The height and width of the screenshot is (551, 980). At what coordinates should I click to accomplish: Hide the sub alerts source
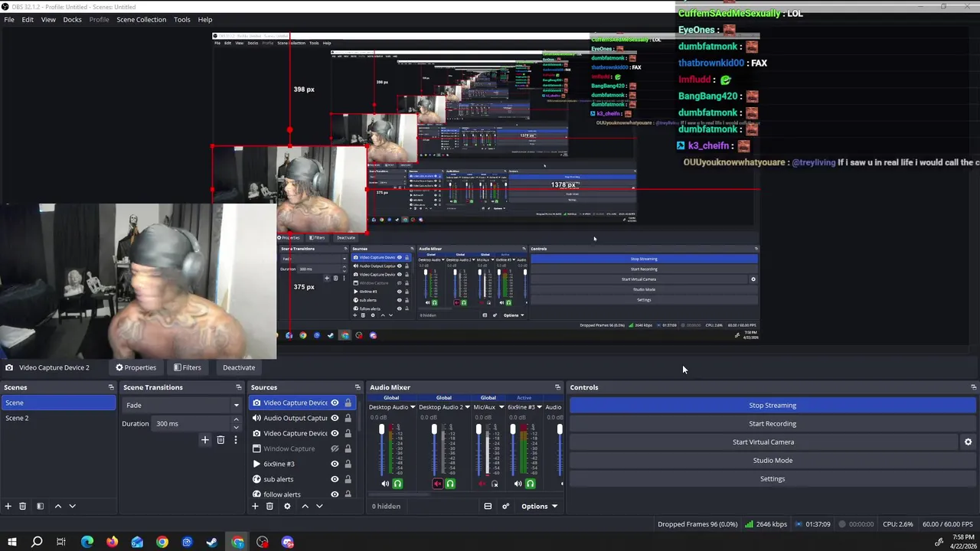tap(335, 479)
